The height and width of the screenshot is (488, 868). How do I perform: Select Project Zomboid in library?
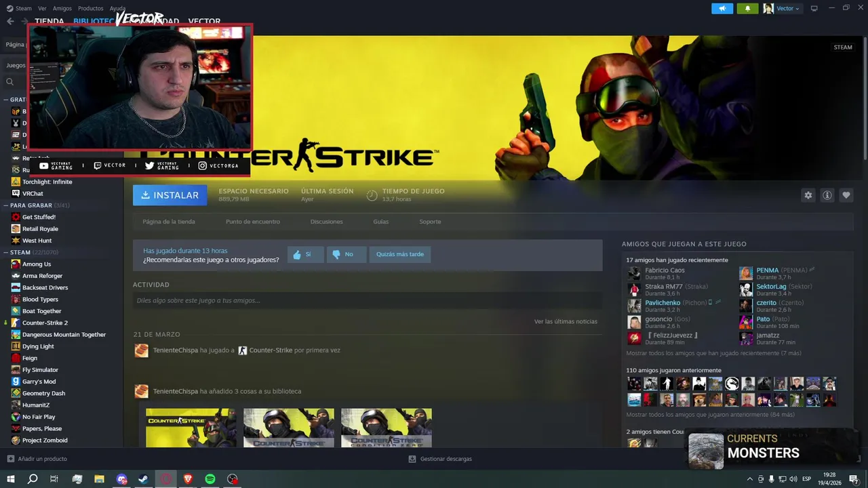point(45,440)
